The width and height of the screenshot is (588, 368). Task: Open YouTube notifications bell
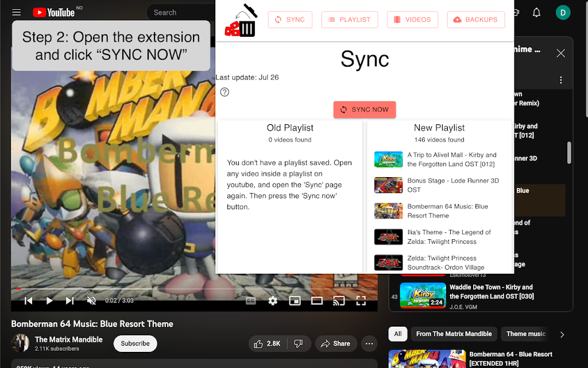coord(537,13)
